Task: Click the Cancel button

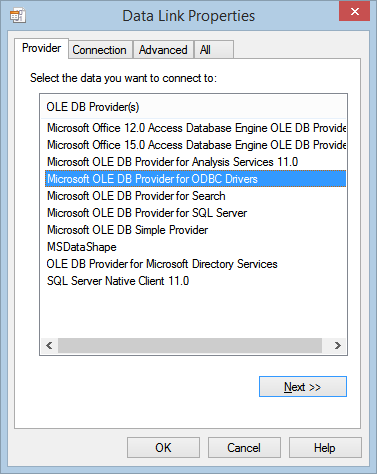Action: click(244, 448)
